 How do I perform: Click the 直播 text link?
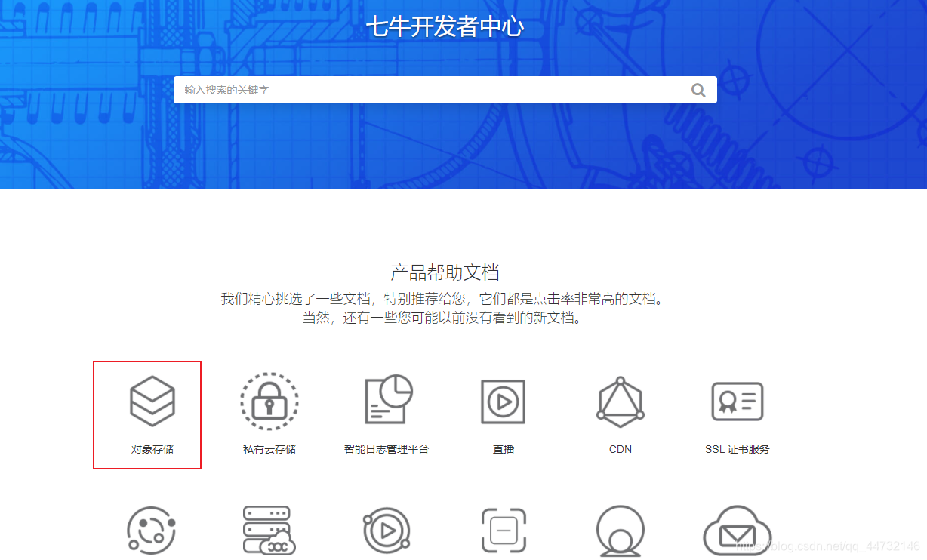(504, 449)
